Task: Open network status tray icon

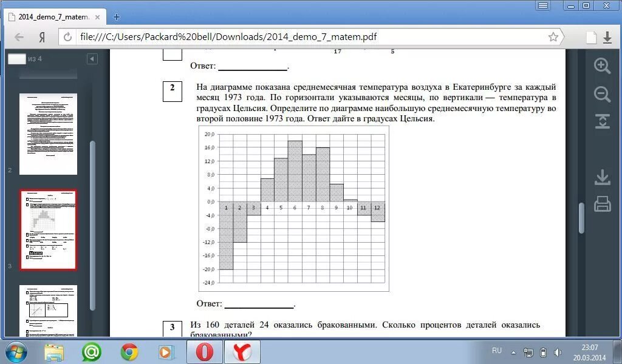Action: coord(528,352)
